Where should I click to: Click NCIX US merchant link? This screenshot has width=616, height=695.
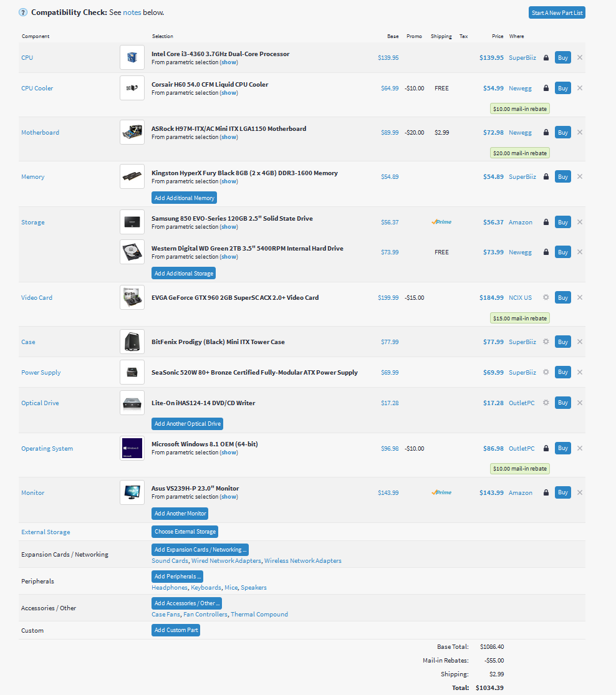(x=520, y=297)
